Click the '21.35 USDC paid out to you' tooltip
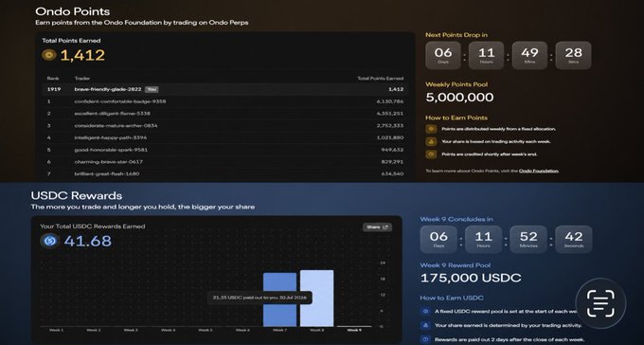 pyautogui.click(x=259, y=298)
